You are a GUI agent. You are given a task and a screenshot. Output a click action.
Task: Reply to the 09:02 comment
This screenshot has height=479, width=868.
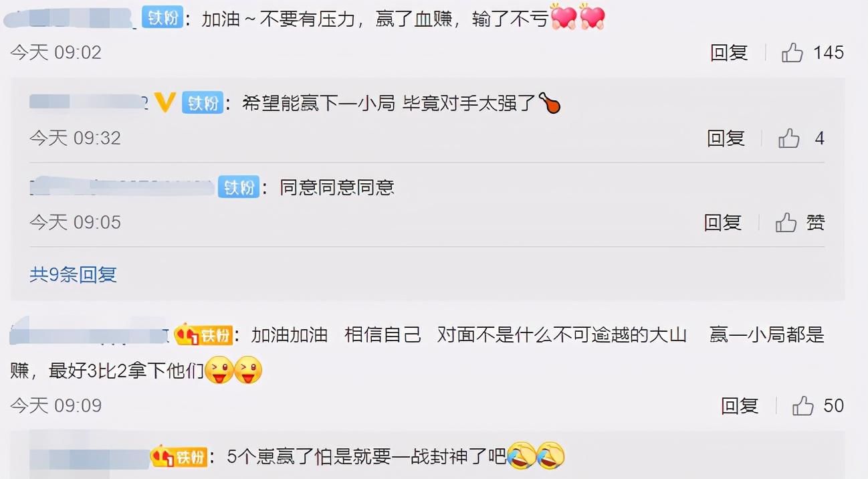(729, 53)
